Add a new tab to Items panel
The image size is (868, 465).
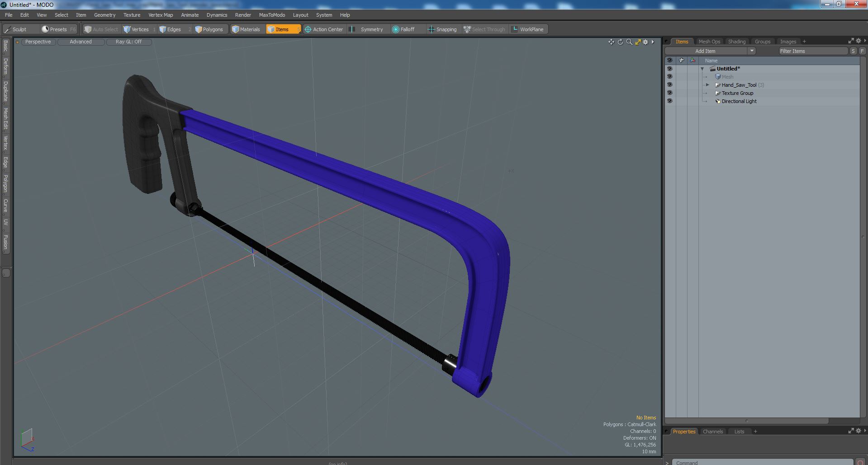804,42
